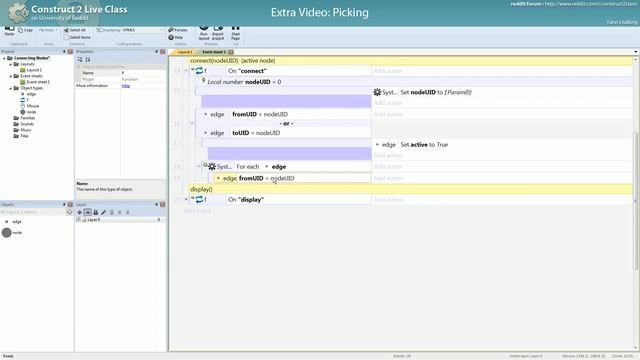640x360 pixels.
Task: Pin the Projects panel
Action: tap(64, 52)
